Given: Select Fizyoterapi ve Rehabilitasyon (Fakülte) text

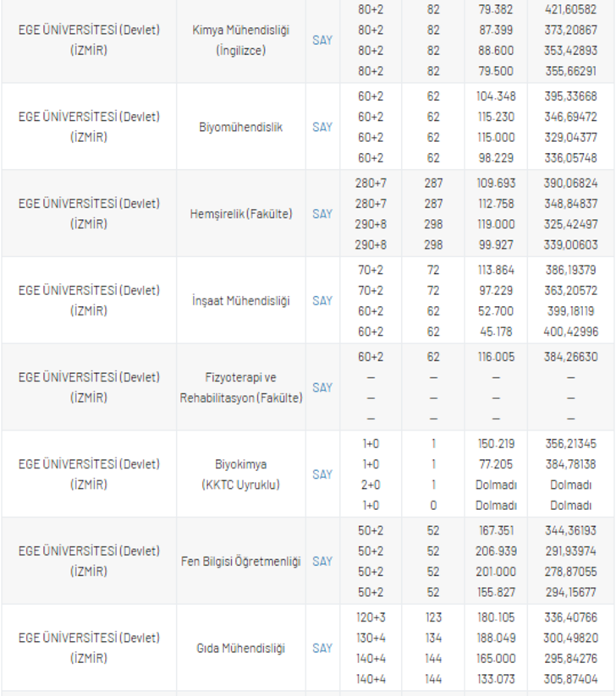Looking at the screenshot, I should 241,387.
